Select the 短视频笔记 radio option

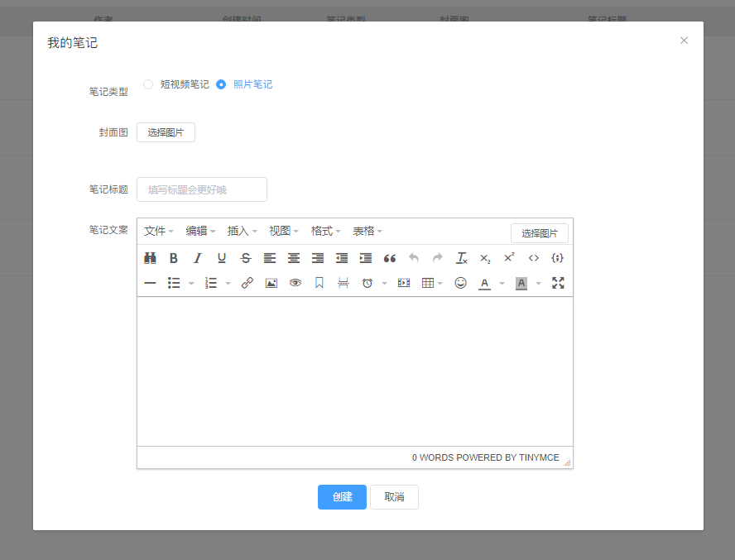pyautogui.click(x=148, y=84)
